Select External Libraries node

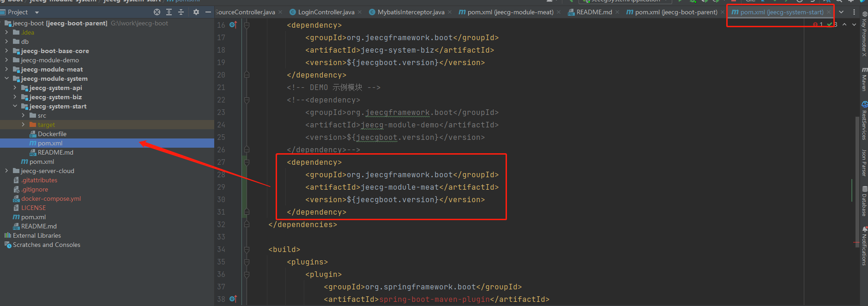point(33,235)
